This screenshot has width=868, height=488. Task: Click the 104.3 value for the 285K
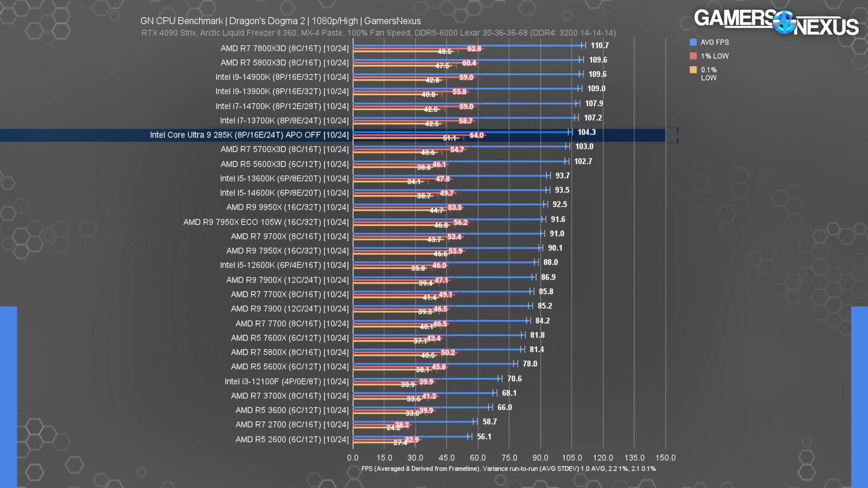[x=586, y=132]
